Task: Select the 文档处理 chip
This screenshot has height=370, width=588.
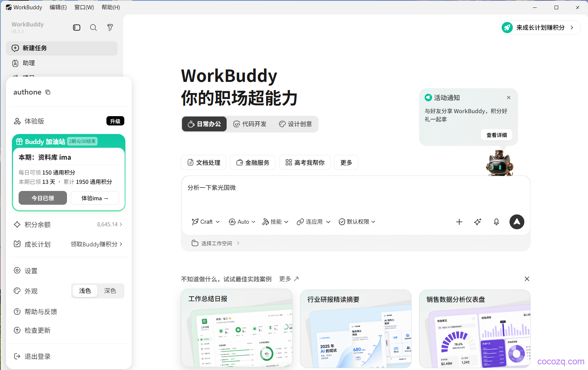Action: coord(204,163)
